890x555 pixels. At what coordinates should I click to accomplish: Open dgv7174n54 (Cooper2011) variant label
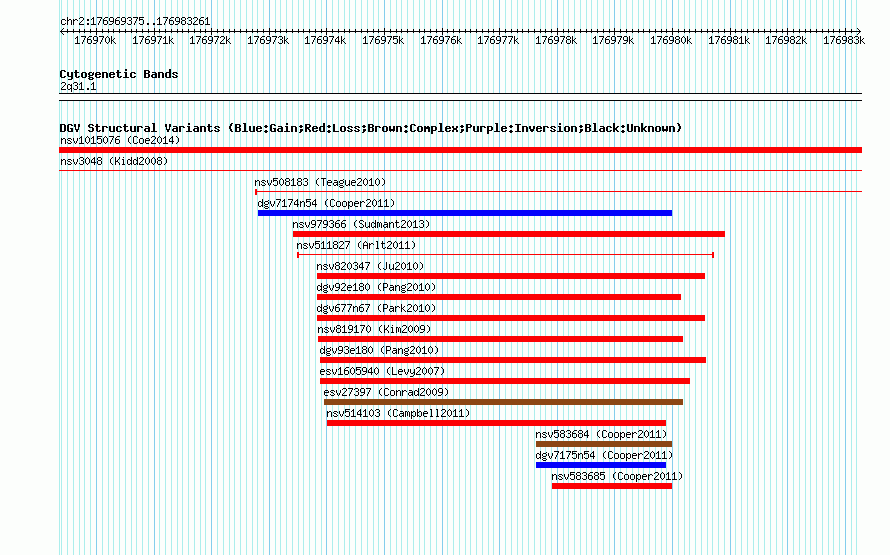click(x=326, y=203)
